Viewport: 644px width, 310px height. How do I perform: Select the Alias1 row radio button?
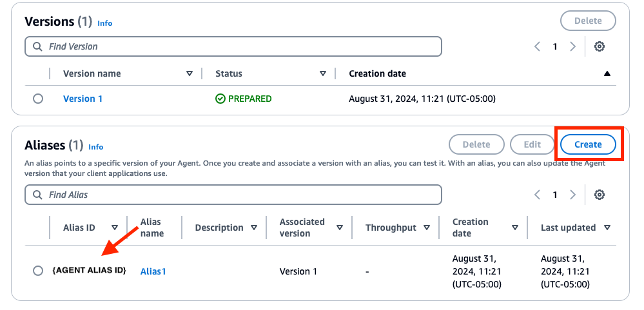[x=38, y=271]
